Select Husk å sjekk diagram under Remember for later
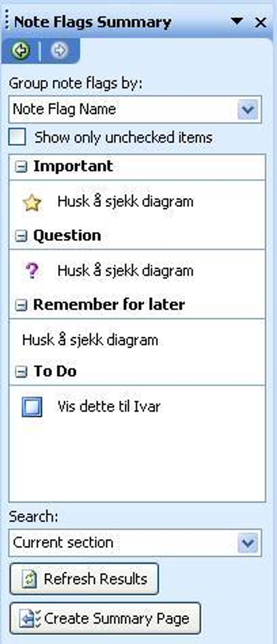 point(90,341)
